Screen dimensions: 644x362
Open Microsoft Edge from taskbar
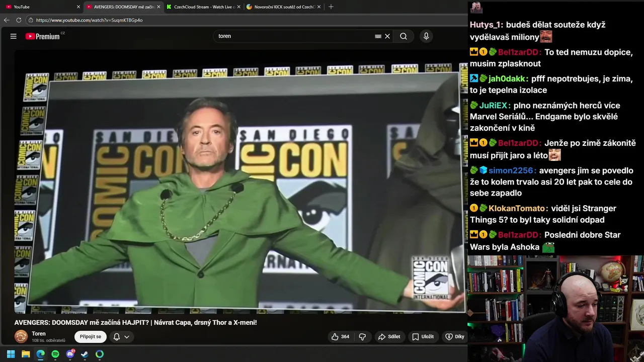[x=40, y=354]
